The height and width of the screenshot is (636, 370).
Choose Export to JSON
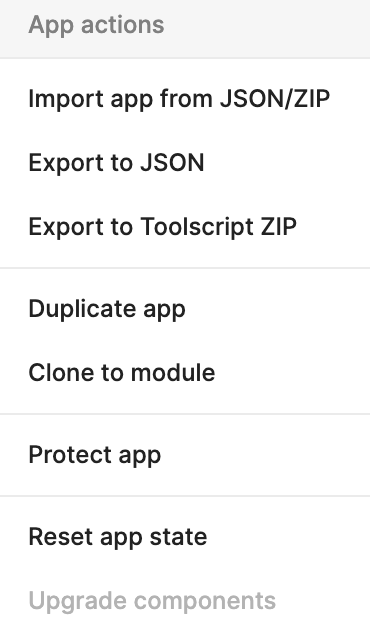click(185, 163)
